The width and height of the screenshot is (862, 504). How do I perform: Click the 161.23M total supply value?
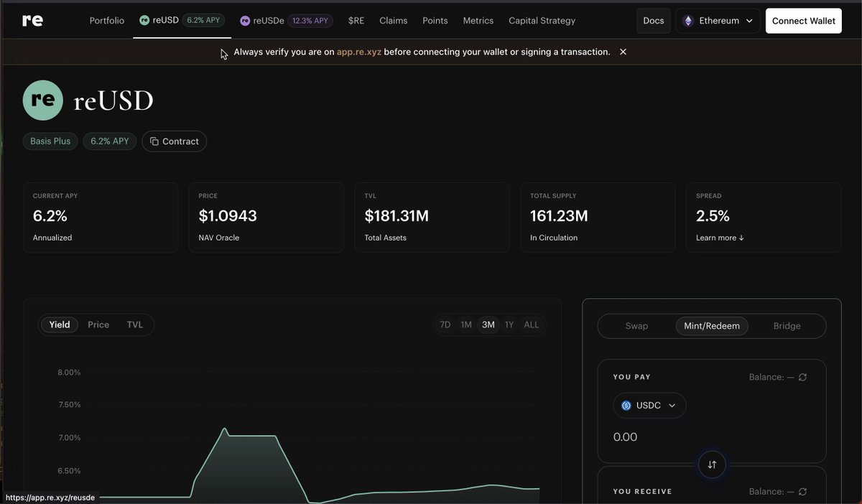pyautogui.click(x=559, y=215)
